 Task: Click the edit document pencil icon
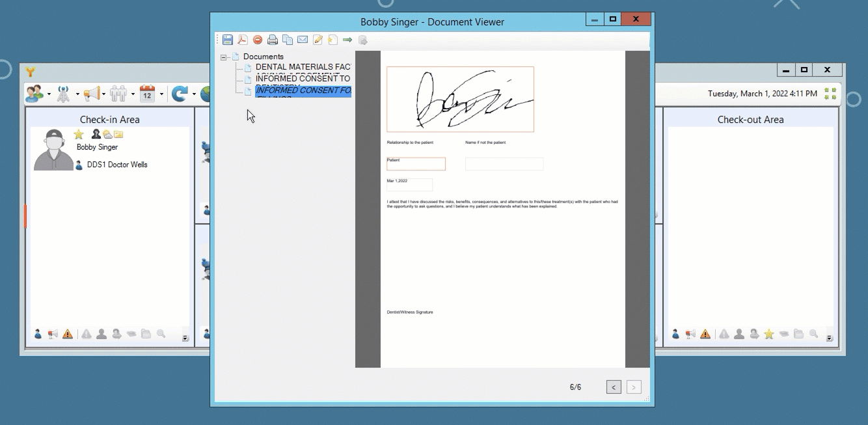(x=318, y=40)
